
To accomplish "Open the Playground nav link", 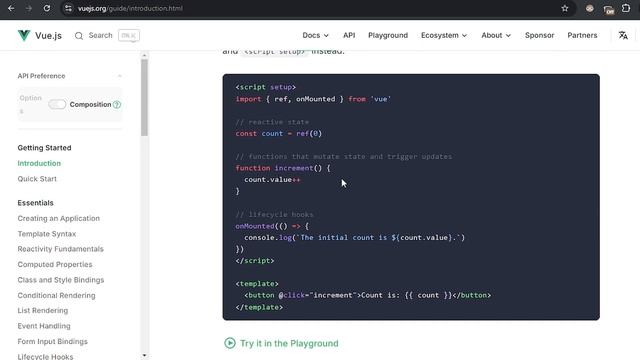I will coord(388,36).
